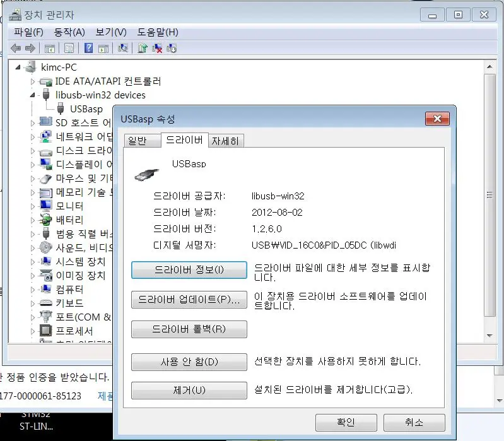Click the 사용 안 함(D) button
Screen dimensions: 504x441
tap(189, 362)
